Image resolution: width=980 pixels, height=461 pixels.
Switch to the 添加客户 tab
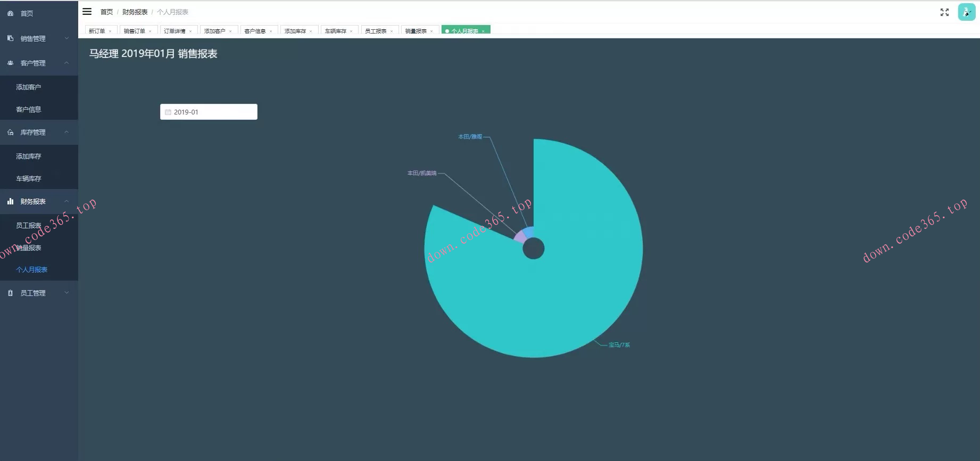(x=215, y=31)
